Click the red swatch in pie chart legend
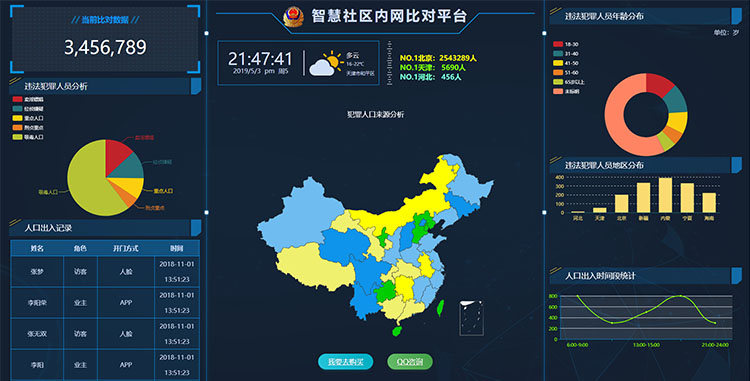 [x=17, y=99]
